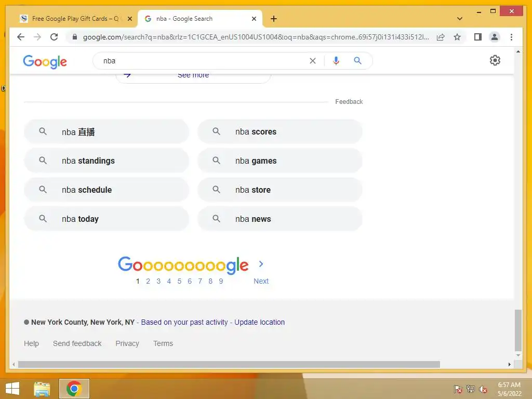532x399 pixels.
Task: Open File Explorer from the taskbar
Action: click(x=42, y=389)
